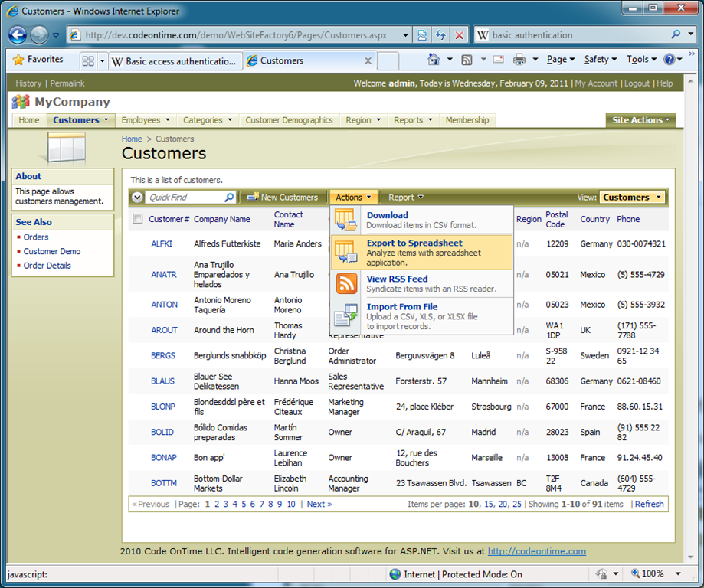Open the My Account link
Screen dimensions: 704x588
pos(596,83)
